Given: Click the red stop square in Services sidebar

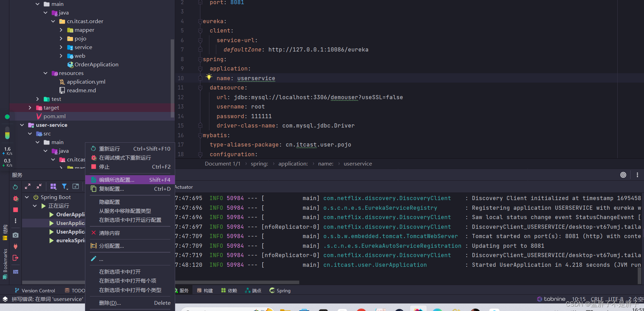Looking at the screenshot, I should 16,210.
